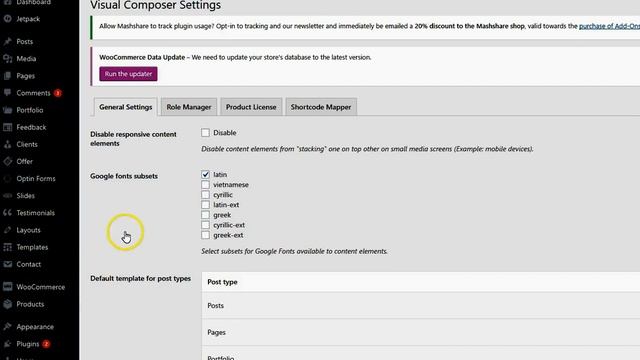Click the Post type column header
The width and height of the screenshot is (640, 360).
[222, 282]
